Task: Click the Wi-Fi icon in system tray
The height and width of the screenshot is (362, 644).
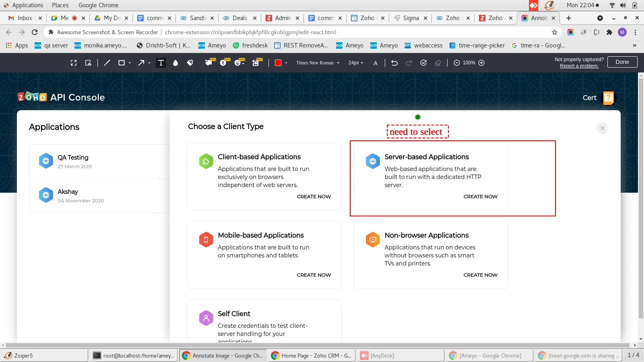Action: pyautogui.click(x=612, y=5)
